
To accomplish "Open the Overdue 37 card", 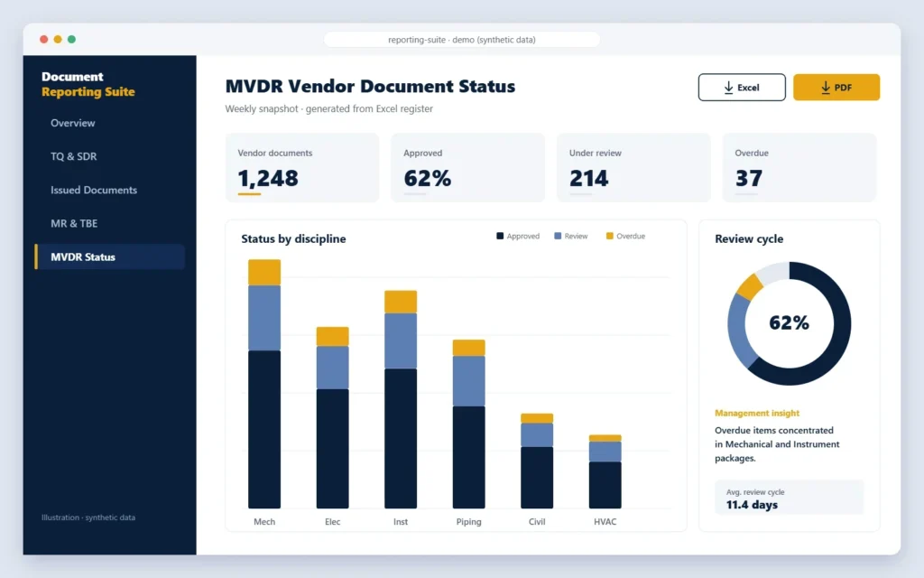I will (799, 167).
